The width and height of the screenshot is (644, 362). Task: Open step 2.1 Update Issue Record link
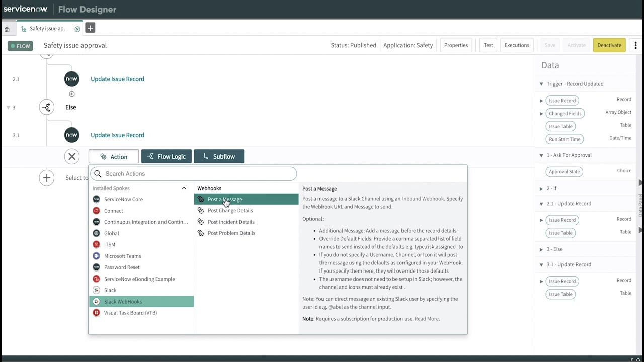117,79
